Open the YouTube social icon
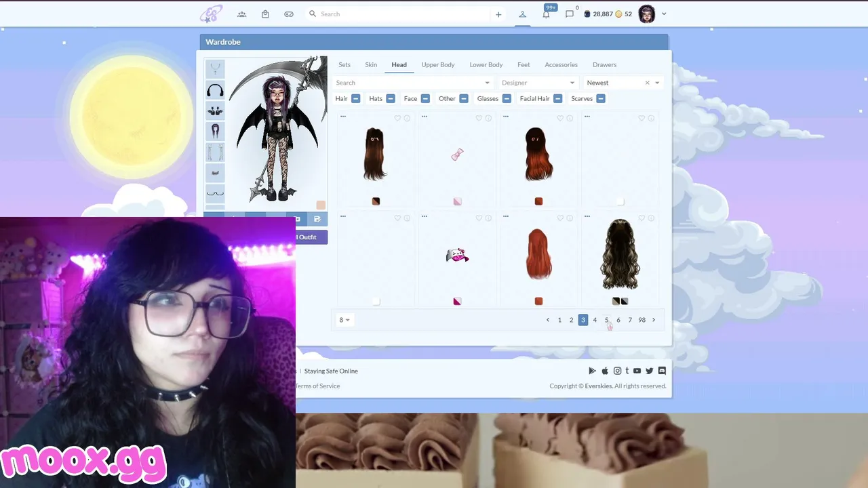Image resolution: width=868 pixels, height=488 pixels. (637, 371)
